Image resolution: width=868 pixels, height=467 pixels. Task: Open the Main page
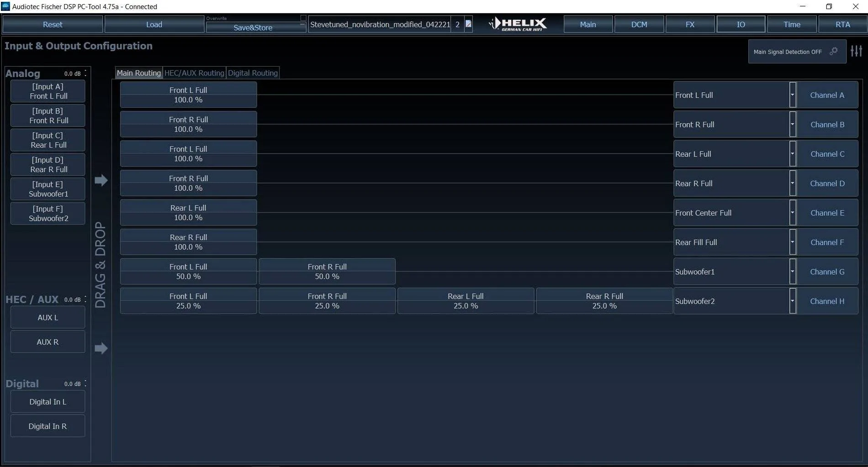click(x=588, y=24)
